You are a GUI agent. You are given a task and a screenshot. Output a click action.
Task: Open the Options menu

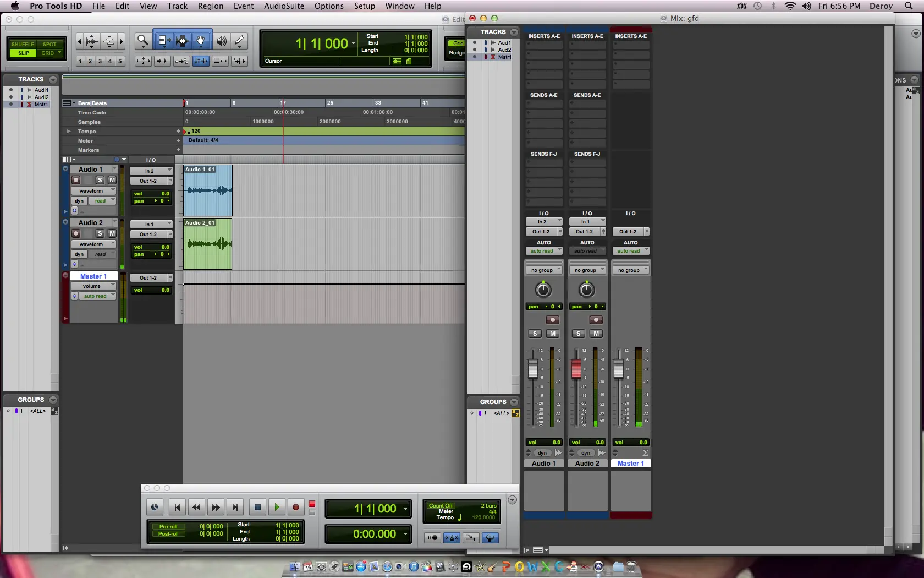click(x=329, y=6)
